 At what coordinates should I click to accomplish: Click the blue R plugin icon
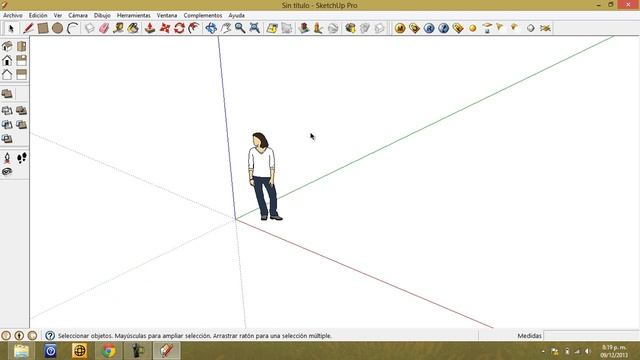click(x=429, y=28)
